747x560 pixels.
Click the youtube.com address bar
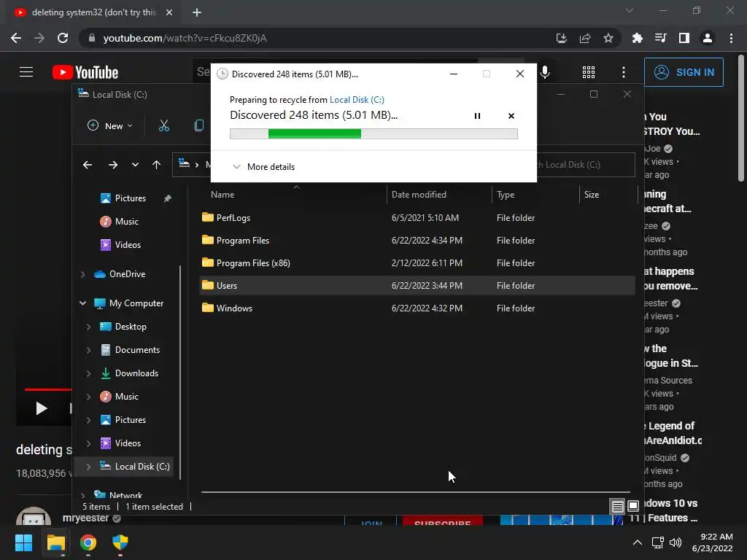point(314,38)
